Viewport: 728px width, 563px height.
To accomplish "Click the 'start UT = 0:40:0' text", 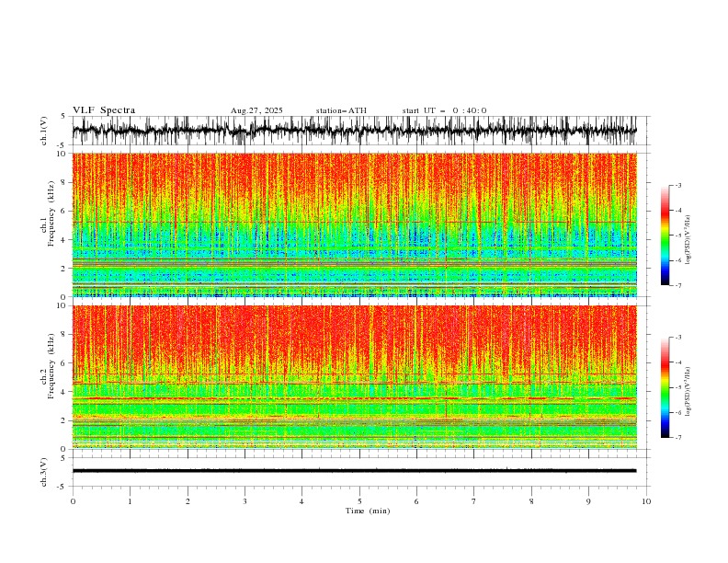I will [444, 110].
